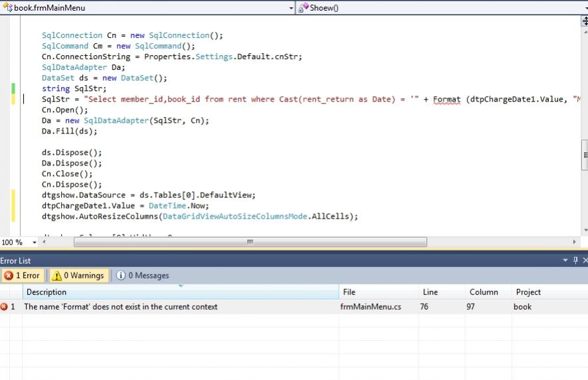Click the string SqlStr; declaration line
This screenshot has height=380, width=588.
[x=74, y=88]
